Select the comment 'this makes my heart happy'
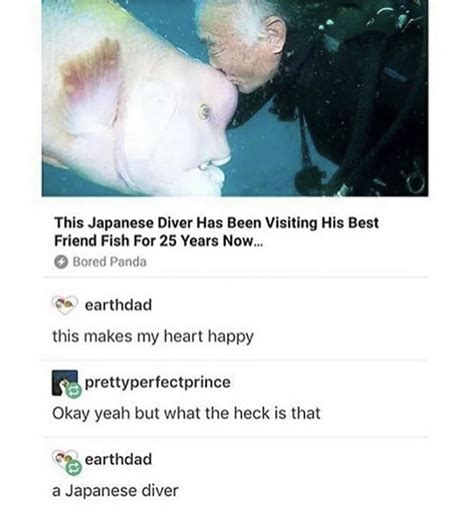The width and height of the screenshot is (474, 511). (x=153, y=337)
